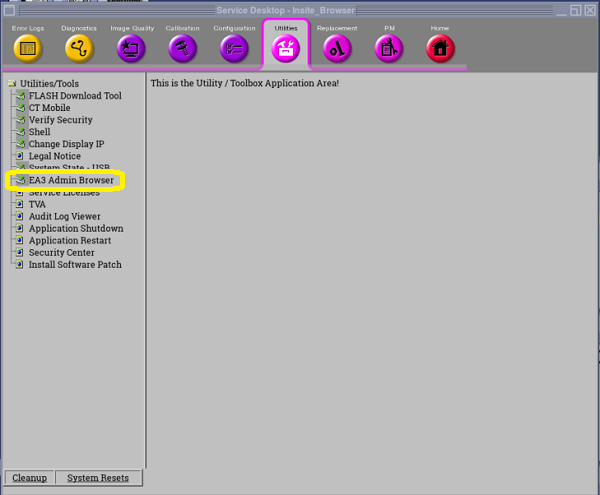This screenshot has width=600, height=495.
Task: Select EA3 Admin Browser
Action: [x=71, y=180]
